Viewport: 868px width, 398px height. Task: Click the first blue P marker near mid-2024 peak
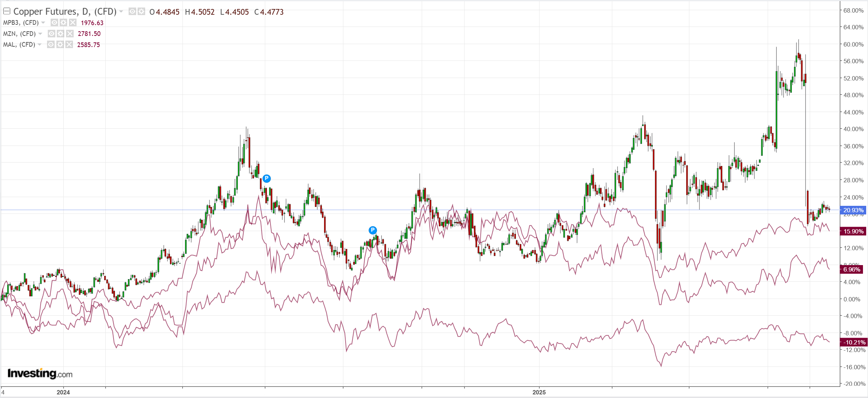point(266,178)
